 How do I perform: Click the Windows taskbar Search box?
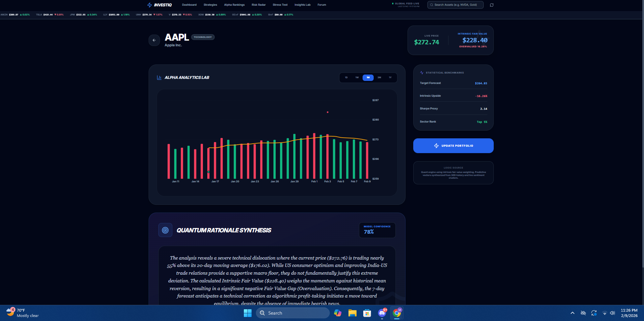293,313
